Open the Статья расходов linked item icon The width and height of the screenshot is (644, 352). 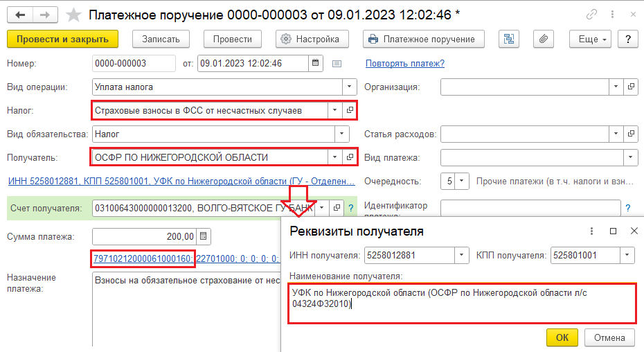click(x=631, y=134)
